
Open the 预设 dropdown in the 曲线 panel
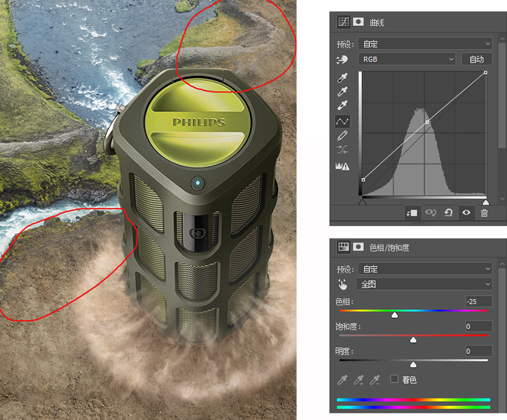coord(425,44)
